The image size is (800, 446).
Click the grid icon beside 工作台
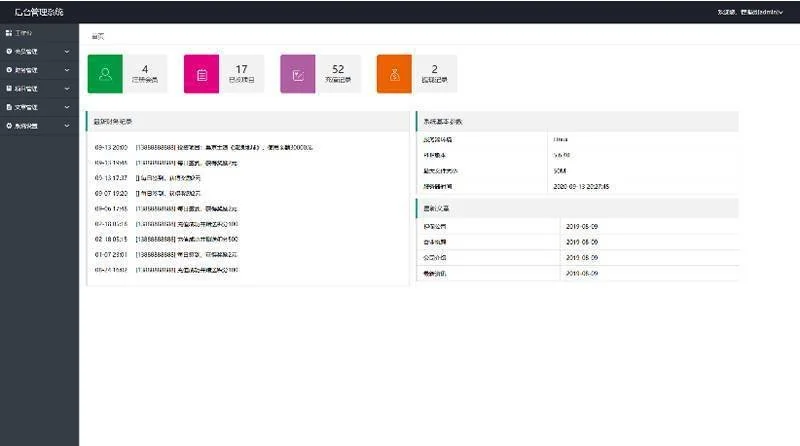click(9, 33)
